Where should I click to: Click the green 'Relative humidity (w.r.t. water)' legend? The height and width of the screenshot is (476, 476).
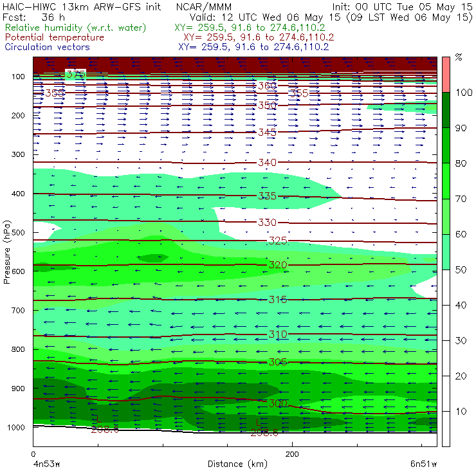pyautogui.click(x=76, y=28)
